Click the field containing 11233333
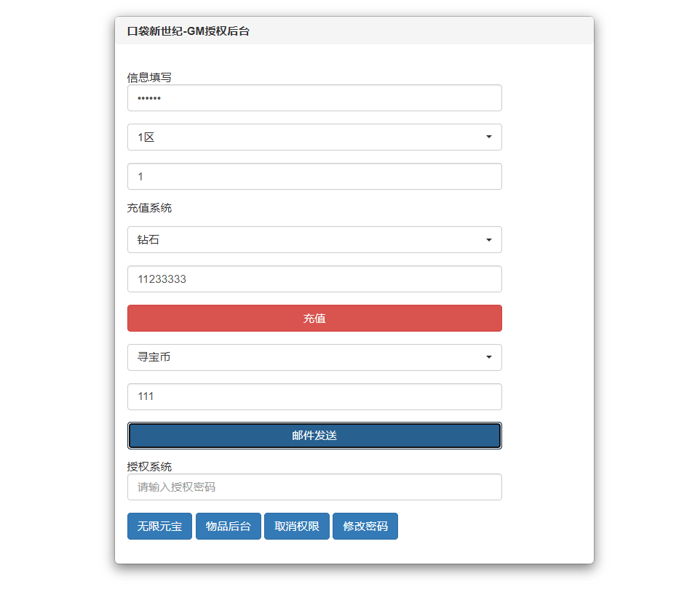Viewport: 695px width, 616px height. click(x=314, y=279)
